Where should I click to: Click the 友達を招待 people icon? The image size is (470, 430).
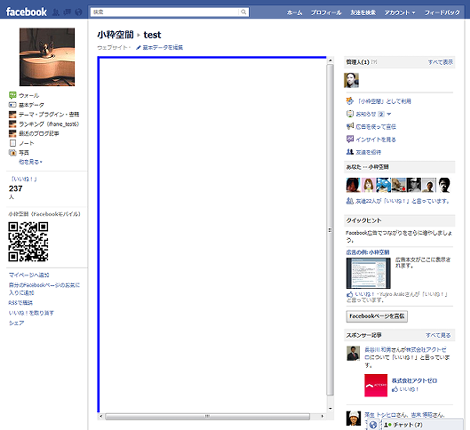pos(350,152)
